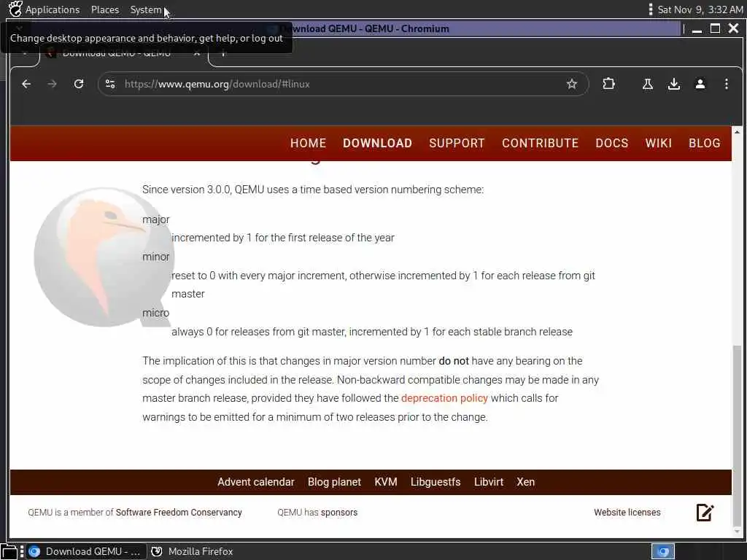Click the 'micro' term text

156,313
